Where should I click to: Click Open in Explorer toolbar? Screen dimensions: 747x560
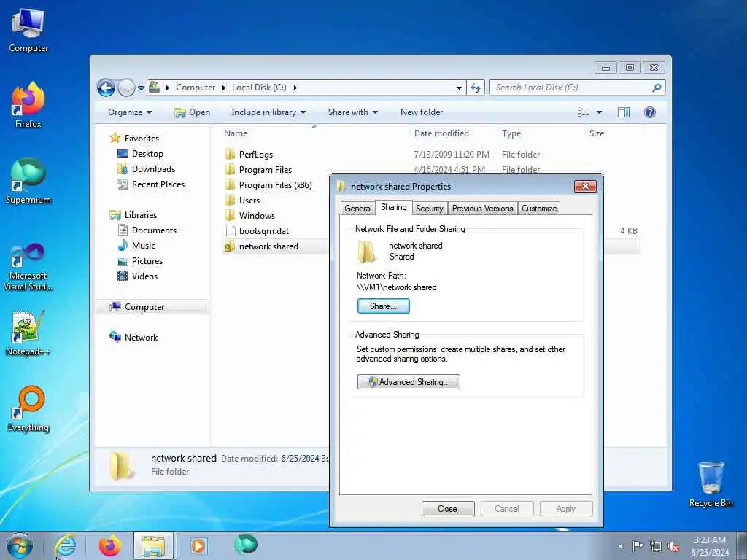point(193,112)
